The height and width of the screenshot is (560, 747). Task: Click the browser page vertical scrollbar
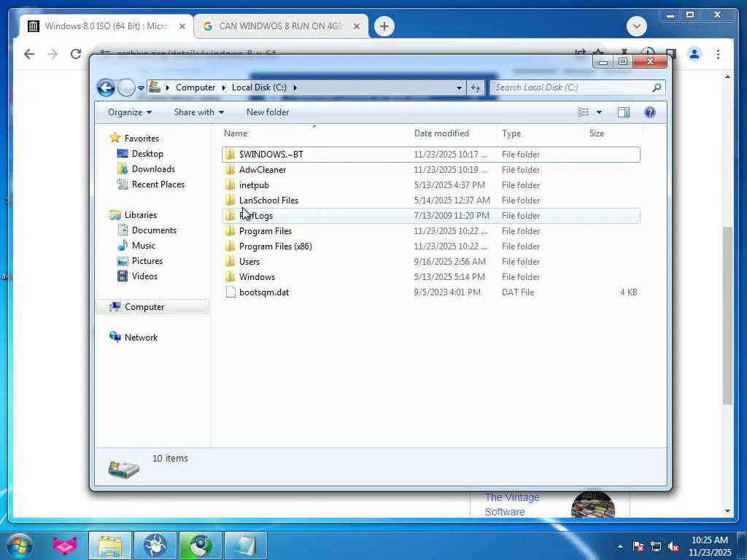727,316
